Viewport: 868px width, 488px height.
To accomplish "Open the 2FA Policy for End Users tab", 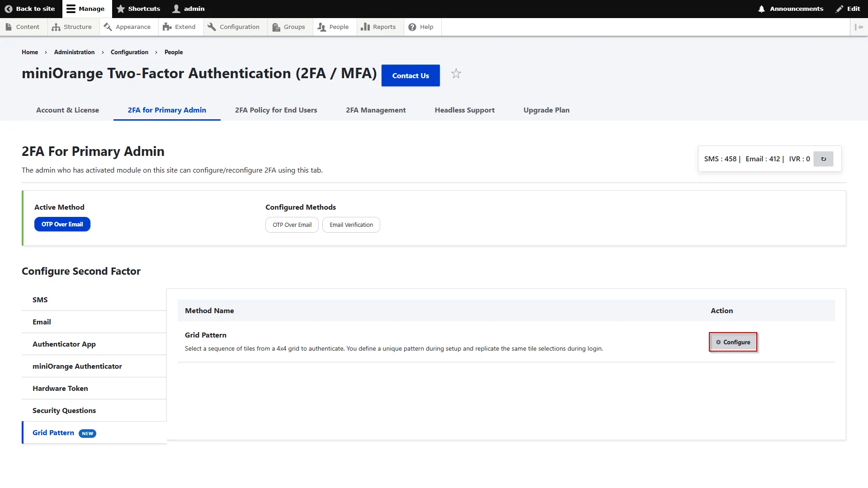I will tap(276, 110).
